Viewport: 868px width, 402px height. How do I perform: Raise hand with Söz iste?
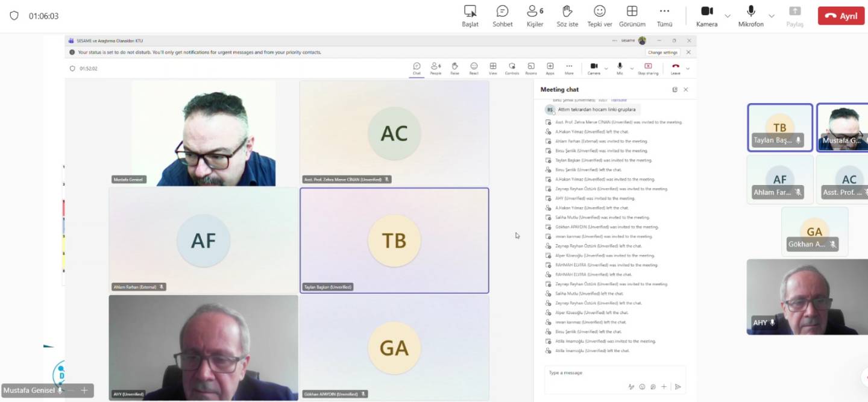coord(567,16)
